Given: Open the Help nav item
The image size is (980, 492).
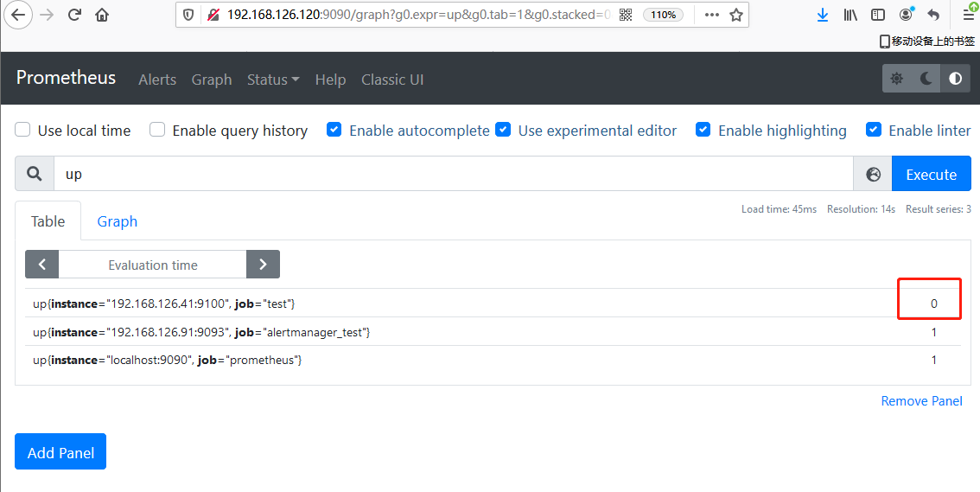Looking at the screenshot, I should (x=331, y=80).
